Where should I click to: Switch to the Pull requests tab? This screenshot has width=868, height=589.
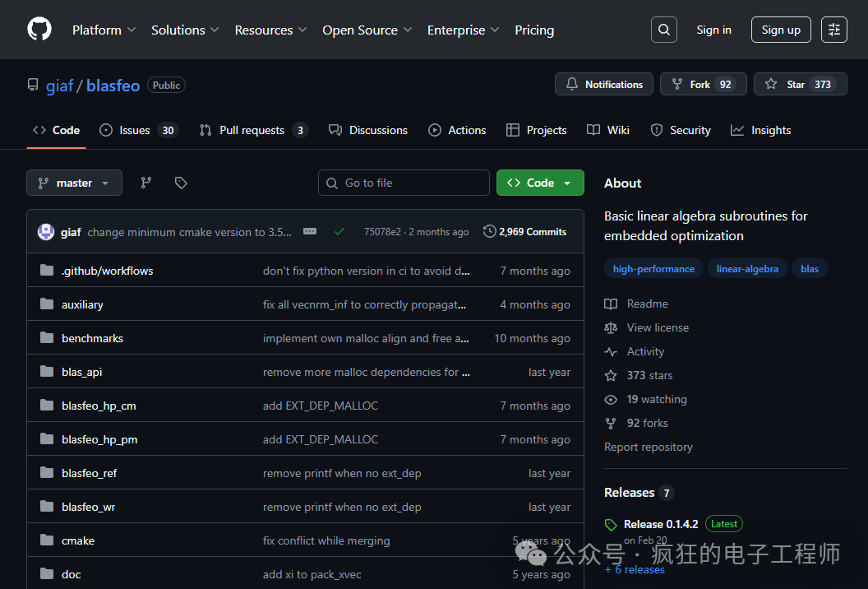click(253, 130)
